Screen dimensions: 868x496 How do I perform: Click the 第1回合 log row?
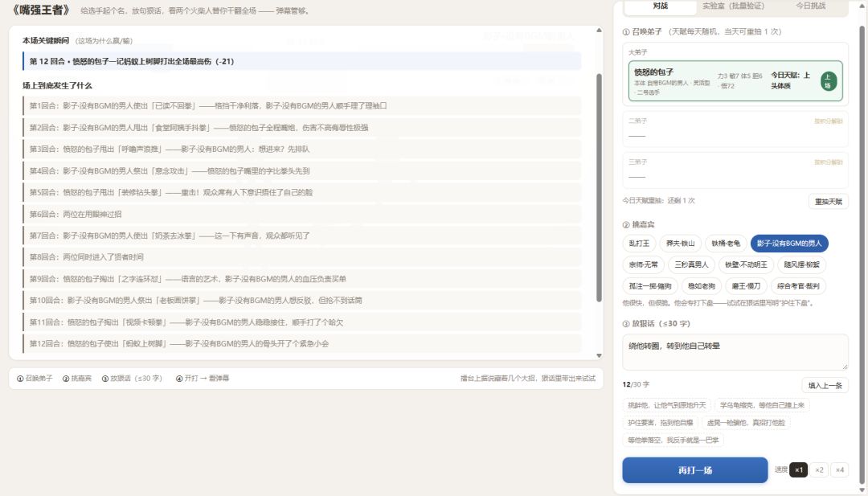click(x=301, y=106)
